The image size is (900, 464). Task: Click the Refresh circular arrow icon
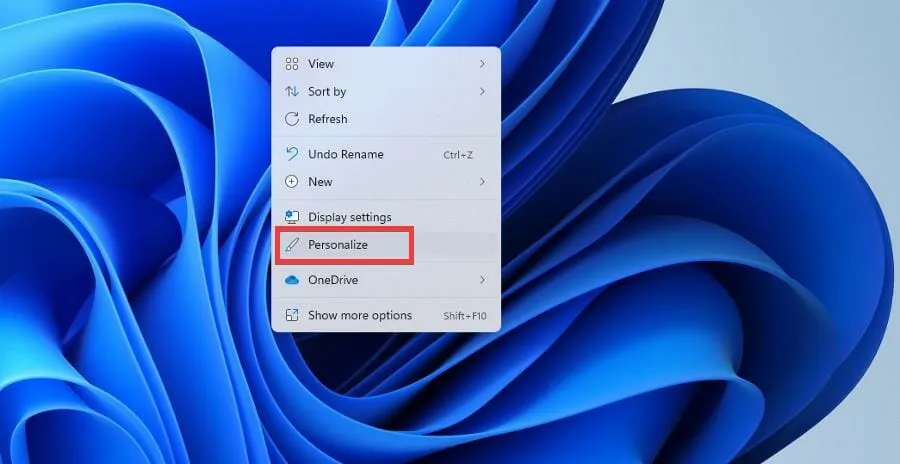point(292,119)
